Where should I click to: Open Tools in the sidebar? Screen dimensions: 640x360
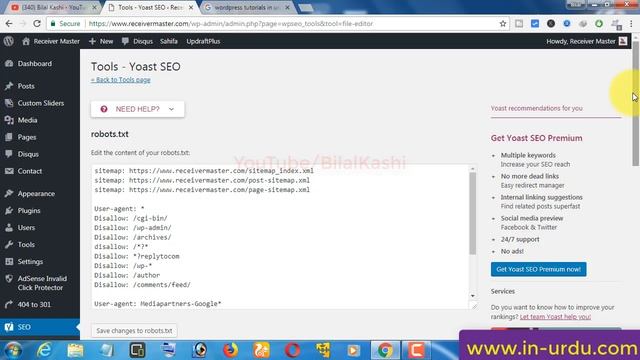click(26, 244)
